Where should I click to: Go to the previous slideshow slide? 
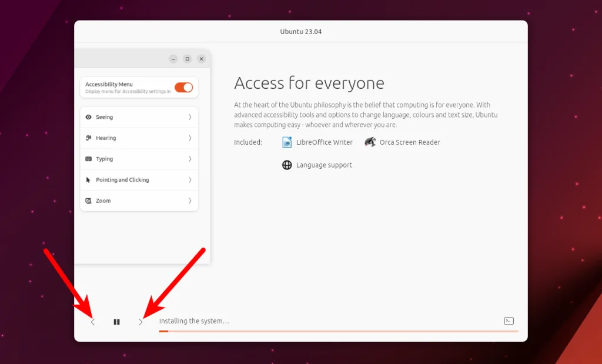[x=92, y=322]
